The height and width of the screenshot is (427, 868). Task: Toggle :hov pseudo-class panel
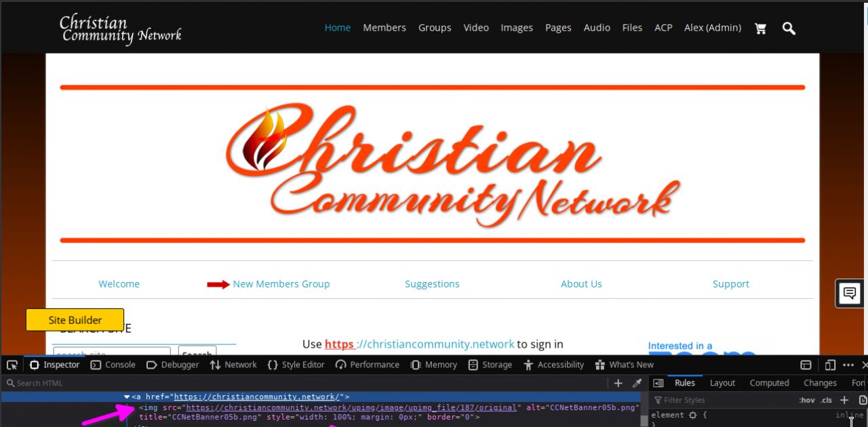point(806,400)
